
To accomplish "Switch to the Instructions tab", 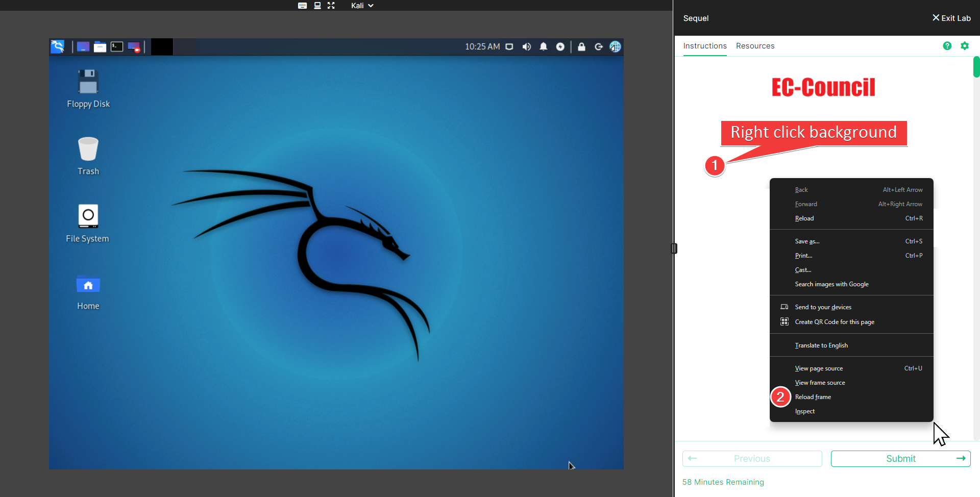I will tap(705, 46).
